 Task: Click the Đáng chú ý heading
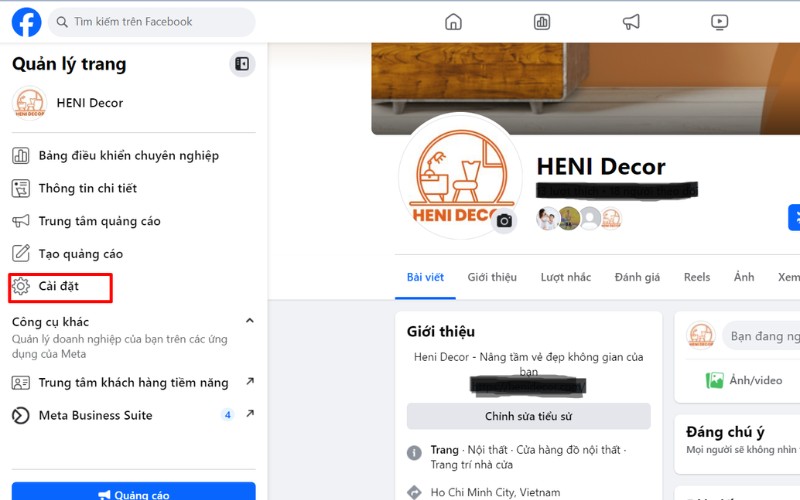pyautogui.click(x=725, y=432)
